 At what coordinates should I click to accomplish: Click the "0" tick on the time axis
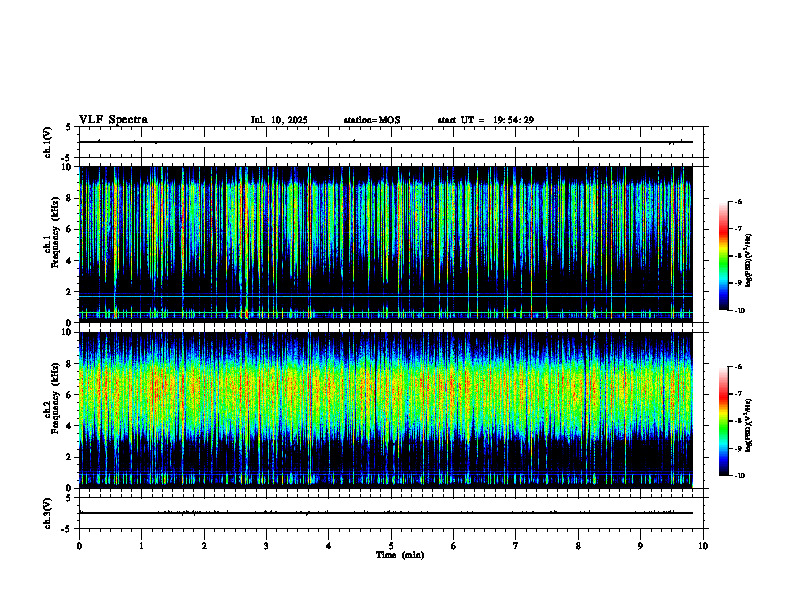(79, 546)
